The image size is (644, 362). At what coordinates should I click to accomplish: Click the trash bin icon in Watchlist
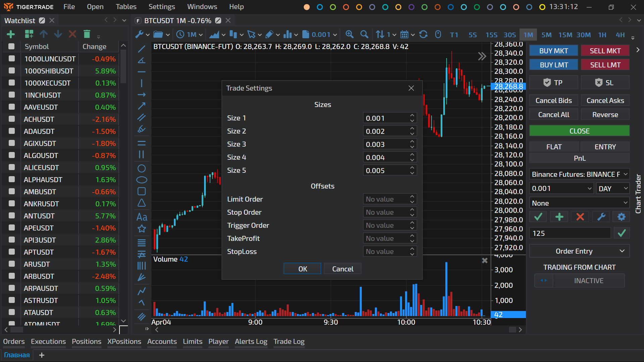click(87, 34)
